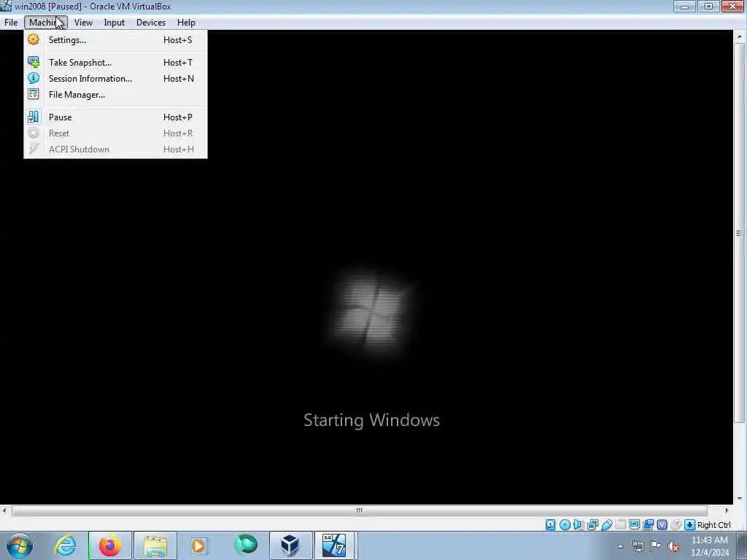The image size is (747, 560).
Task: Switch to Firefox in the taskbar
Action: point(109,545)
